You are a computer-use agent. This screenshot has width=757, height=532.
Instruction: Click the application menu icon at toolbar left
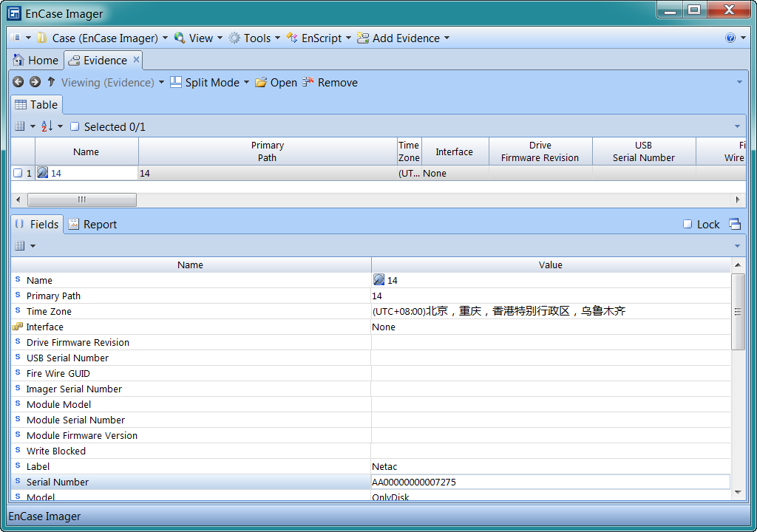coord(16,38)
